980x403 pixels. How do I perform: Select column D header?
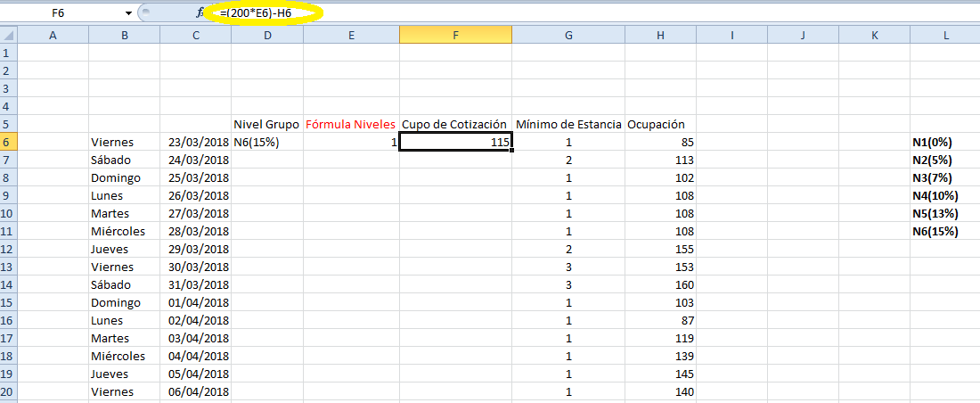coord(267,35)
